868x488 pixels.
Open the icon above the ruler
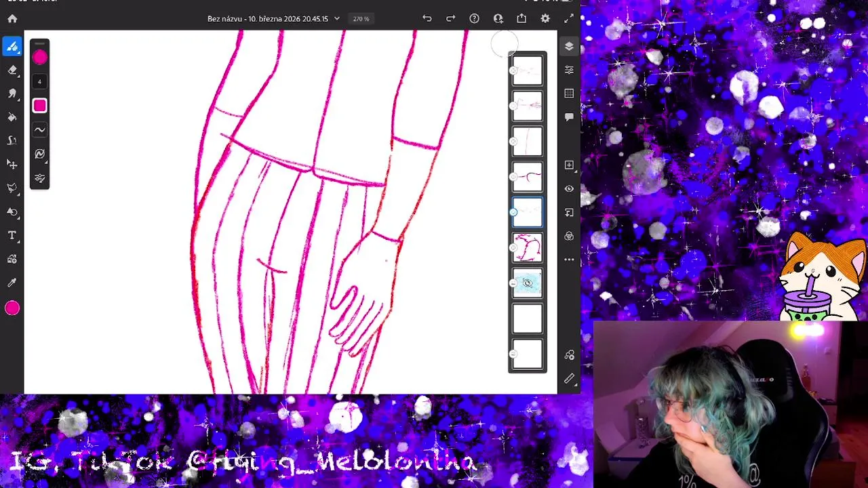point(569,355)
